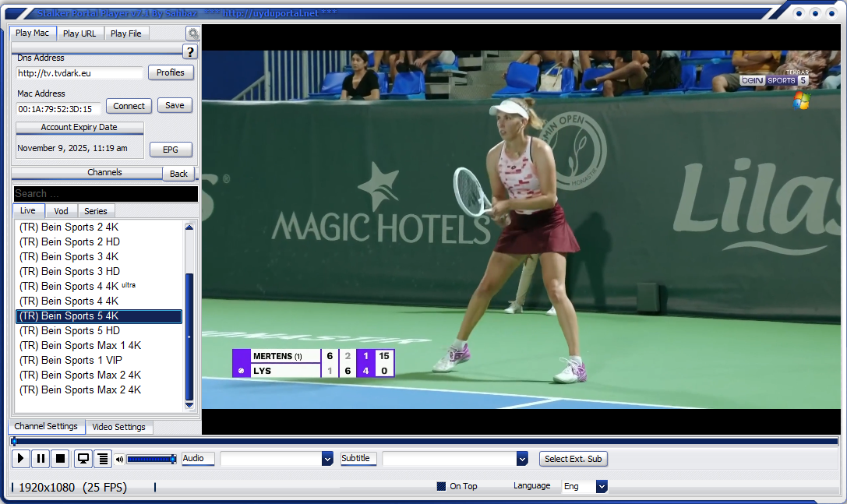
Task: Click the Subtitle label button
Action: pyautogui.click(x=358, y=458)
